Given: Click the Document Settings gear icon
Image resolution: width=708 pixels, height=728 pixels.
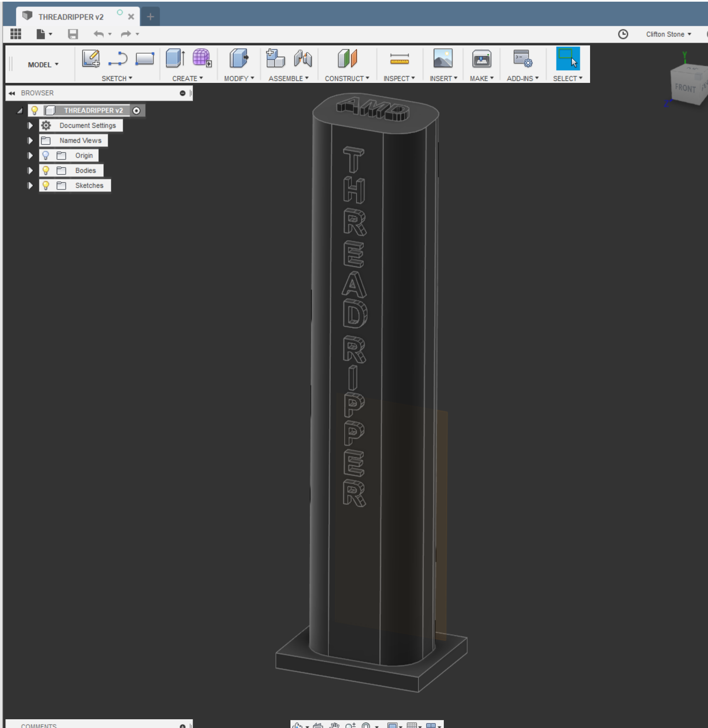Looking at the screenshot, I should [46, 125].
